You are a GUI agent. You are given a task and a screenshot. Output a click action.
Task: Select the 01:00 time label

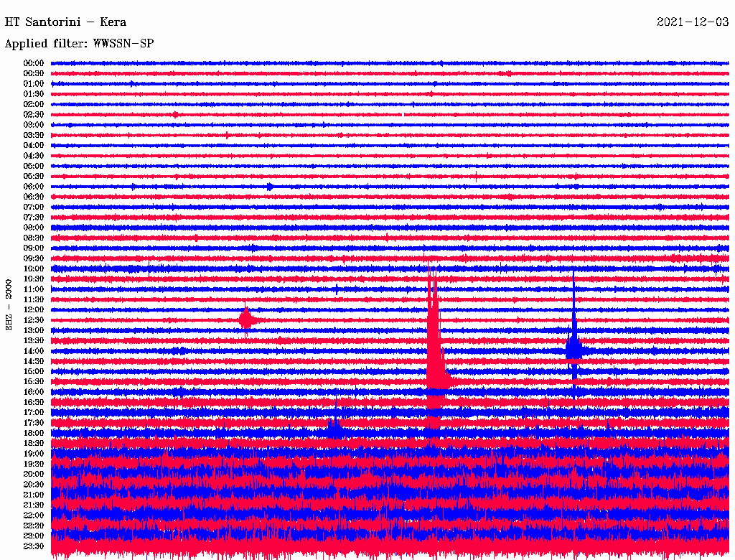(34, 84)
